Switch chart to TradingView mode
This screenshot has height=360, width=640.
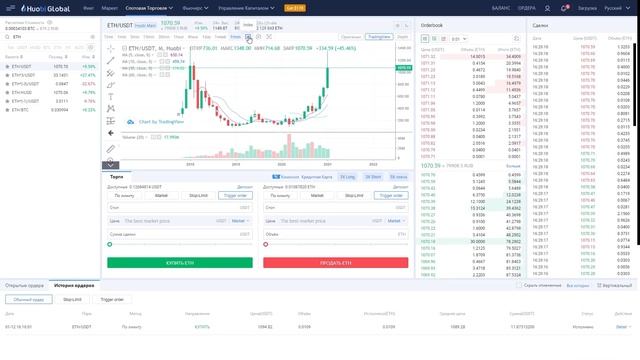pyautogui.click(x=379, y=37)
